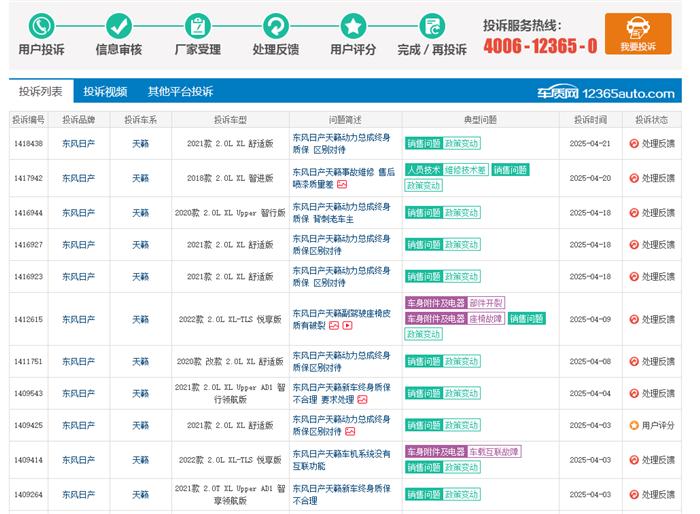Open 东风日产 brand link in row 1411751
The height and width of the screenshot is (514, 700).
click(79, 361)
